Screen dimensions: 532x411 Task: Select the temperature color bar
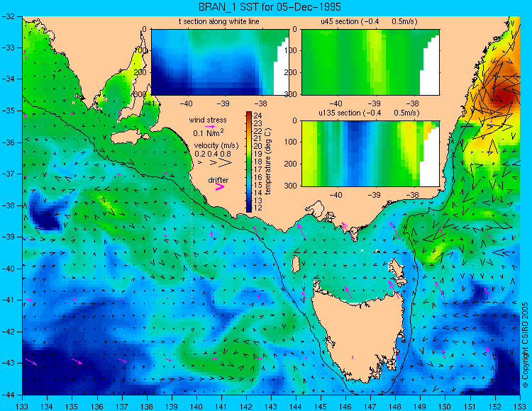pyautogui.click(x=249, y=162)
